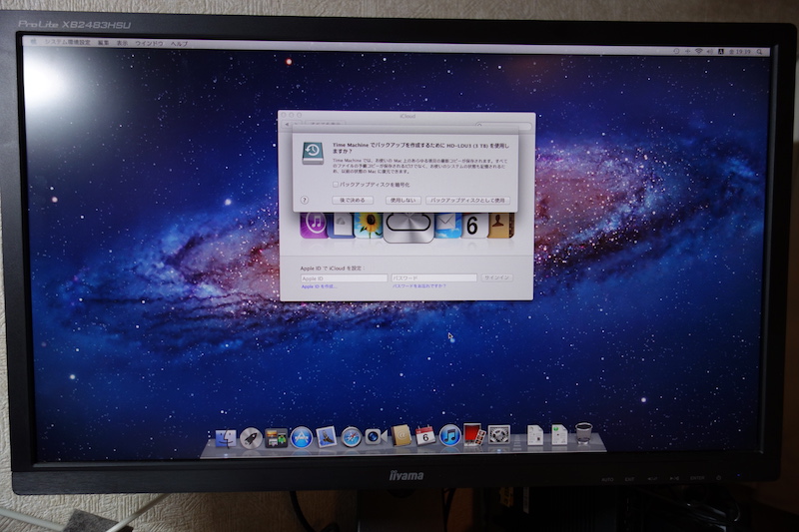Click the envelope Mail icon in iCloud pane
The image size is (799, 532).
tap(448, 225)
